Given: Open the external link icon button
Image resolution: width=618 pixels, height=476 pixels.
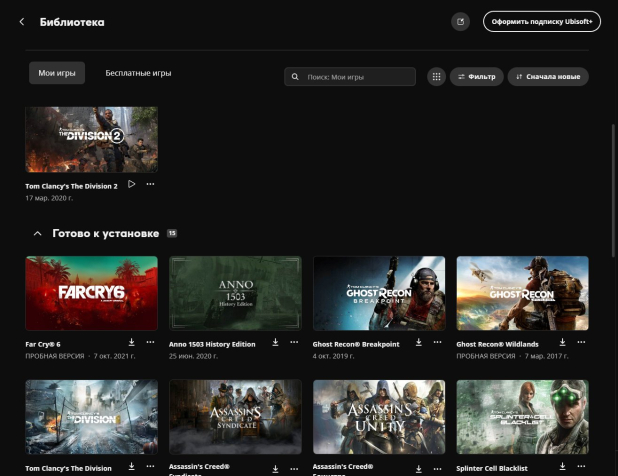Looking at the screenshot, I should tap(460, 22).
